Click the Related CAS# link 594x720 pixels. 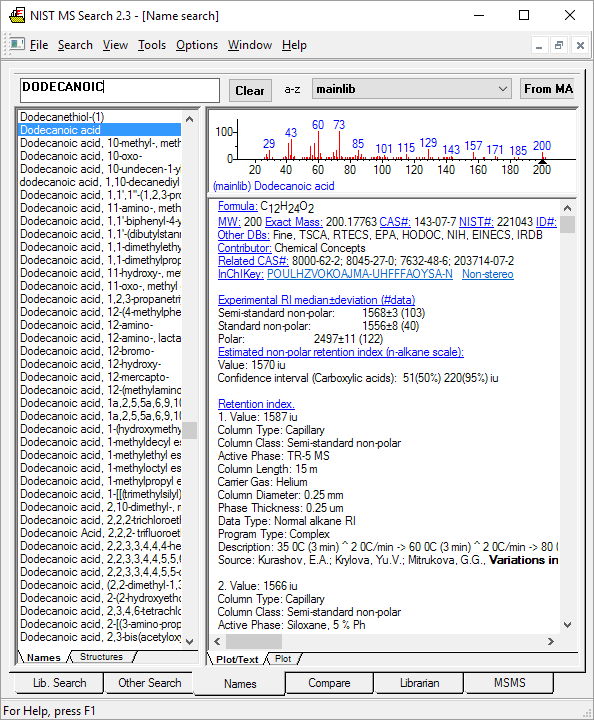pos(253,261)
